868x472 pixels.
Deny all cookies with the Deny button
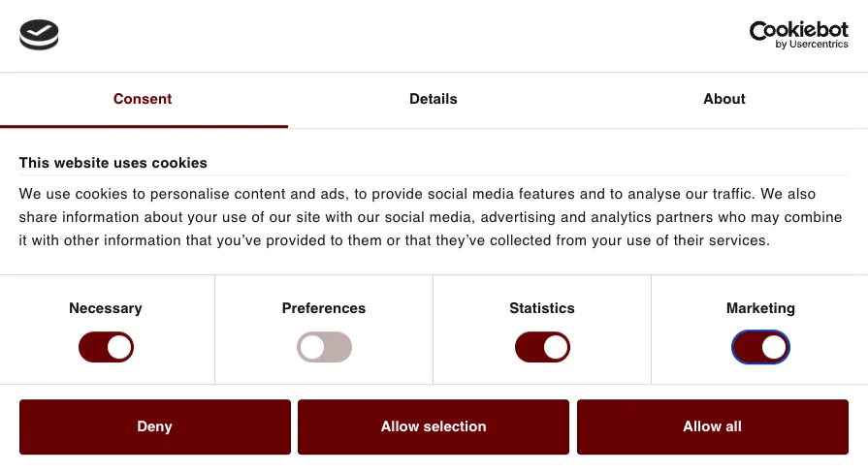click(155, 426)
